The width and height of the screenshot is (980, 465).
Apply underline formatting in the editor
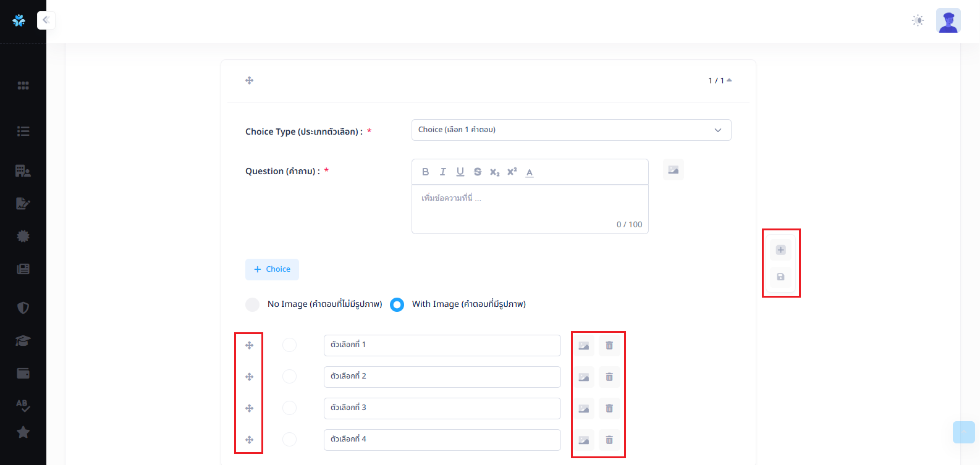point(460,172)
